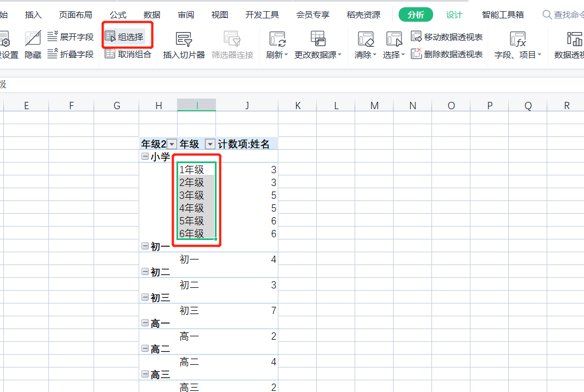Screen dimensions: 584x392
Task: Select column K header
Action: [298, 105]
